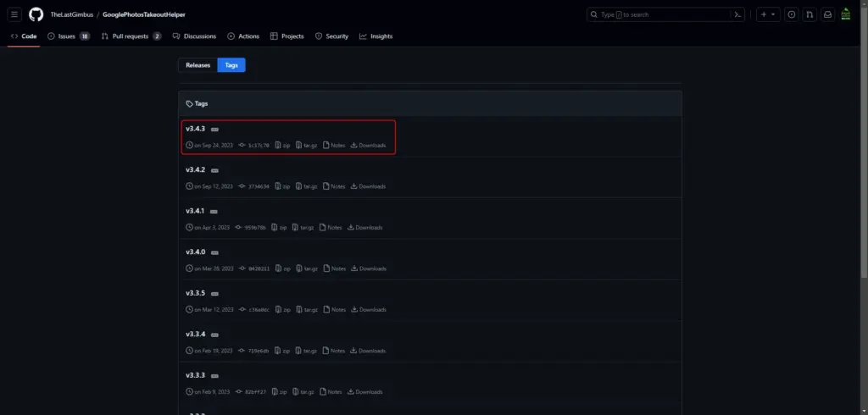This screenshot has width=868, height=415.
Task: Open the Issues shortcut icon in header
Action: tap(792, 15)
